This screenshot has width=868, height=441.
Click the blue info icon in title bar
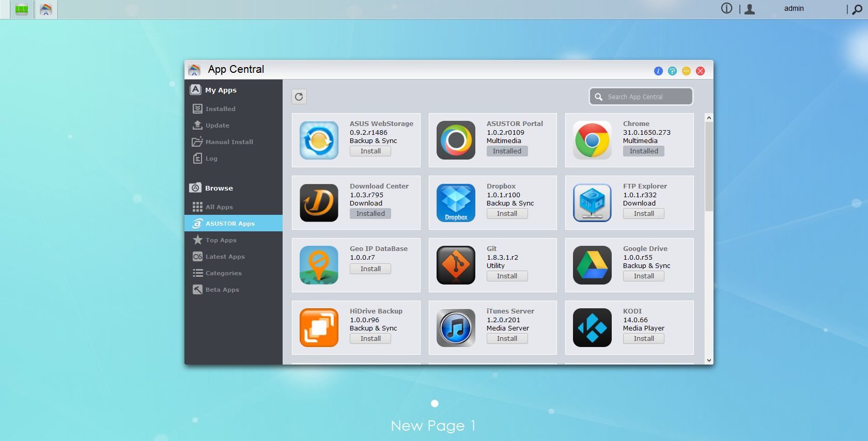tap(658, 71)
